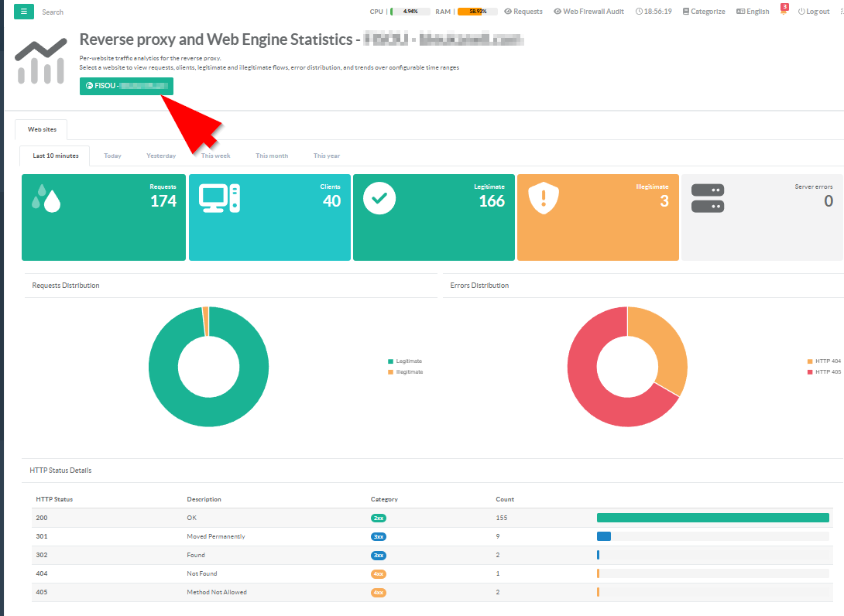Click the statistics chart logo icon
Image resolution: width=844 pixels, height=616 pixels.
click(x=41, y=60)
